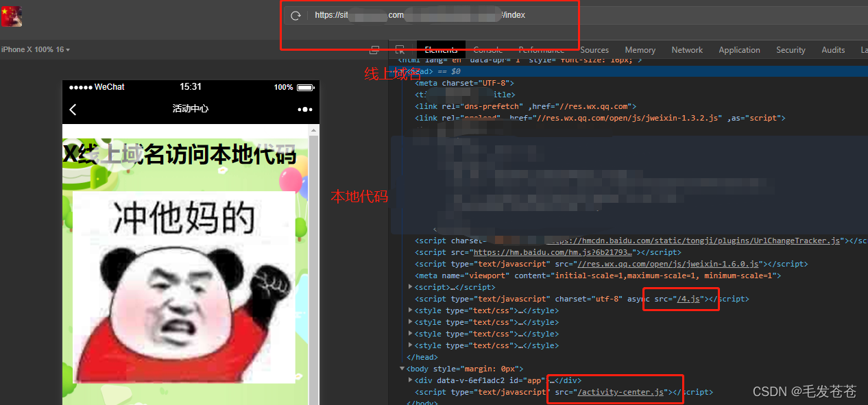The height and width of the screenshot is (405, 868).
Task: Click the battery icon in phone status bar
Action: click(306, 88)
